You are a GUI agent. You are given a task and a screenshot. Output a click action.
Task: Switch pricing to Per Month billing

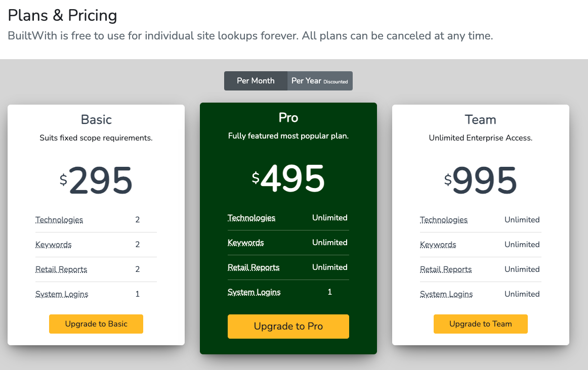pyautogui.click(x=256, y=81)
